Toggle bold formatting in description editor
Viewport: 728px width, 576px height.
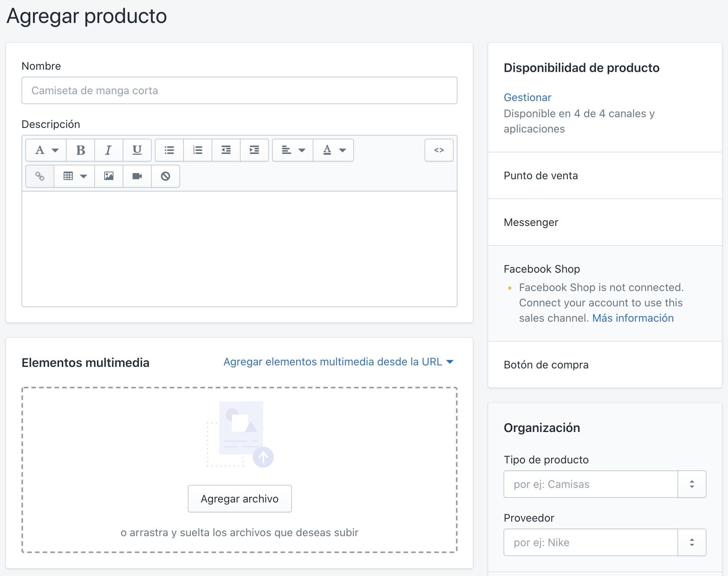(80, 150)
